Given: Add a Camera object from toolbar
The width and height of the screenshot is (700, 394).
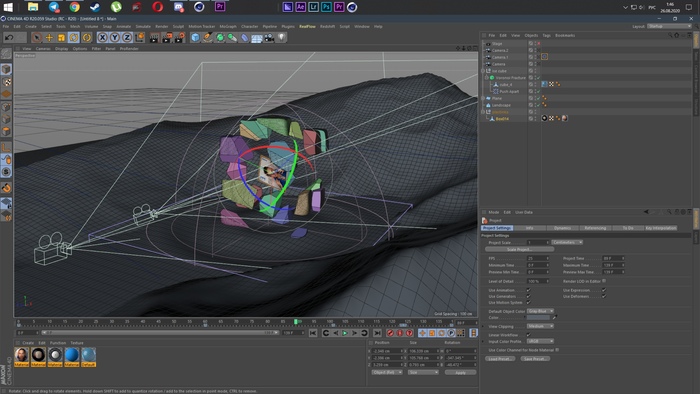Looking at the screenshot, I should (269, 38).
